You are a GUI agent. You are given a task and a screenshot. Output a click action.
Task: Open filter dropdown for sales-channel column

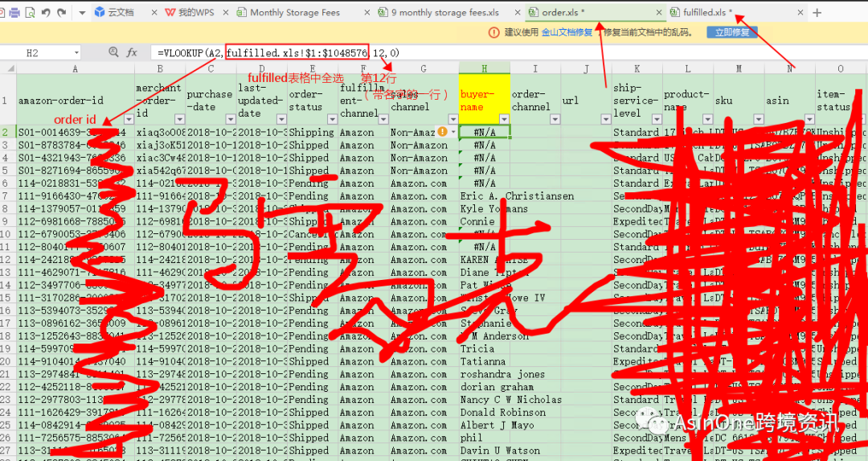click(x=452, y=119)
